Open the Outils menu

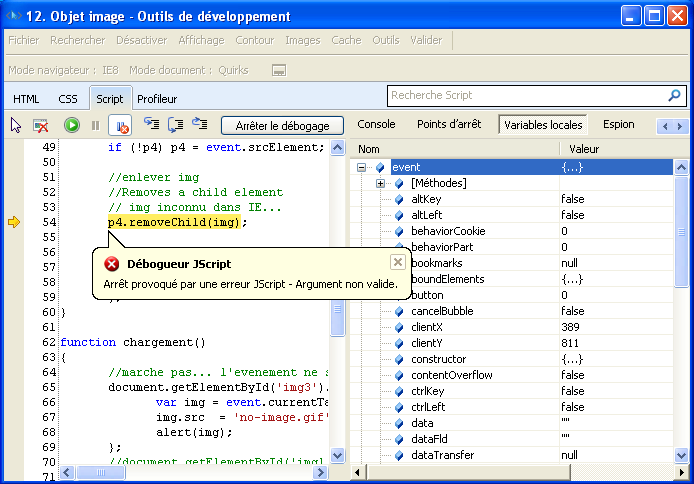pyautogui.click(x=386, y=40)
